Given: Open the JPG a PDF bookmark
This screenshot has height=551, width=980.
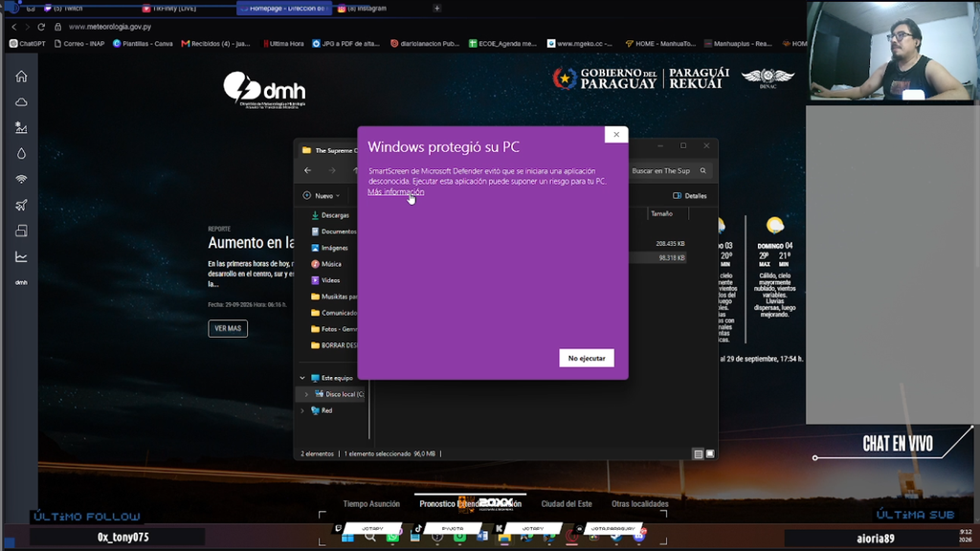Looking at the screenshot, I should click(346, 44).
